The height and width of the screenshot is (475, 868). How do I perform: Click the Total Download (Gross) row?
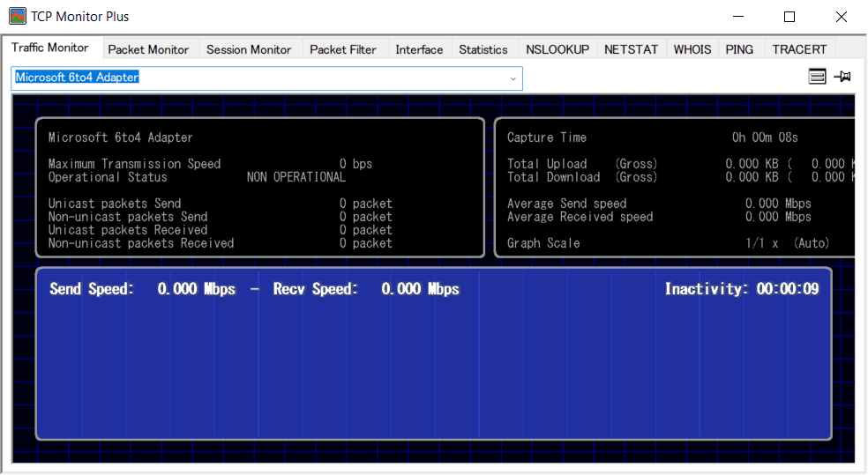pos(681,177)
